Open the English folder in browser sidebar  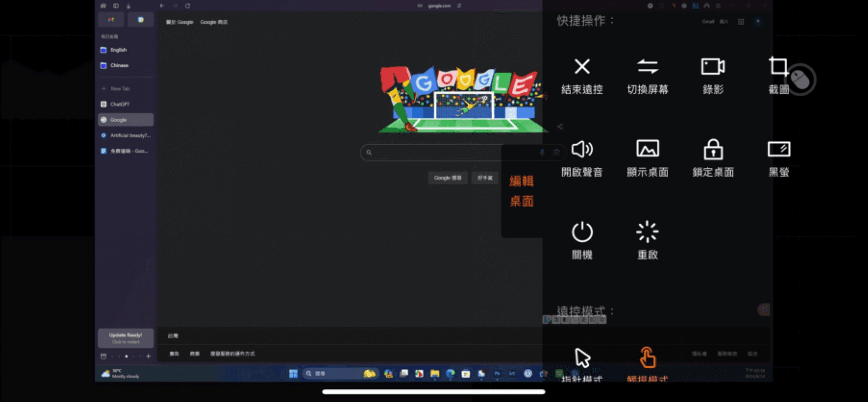coord(126,50)
